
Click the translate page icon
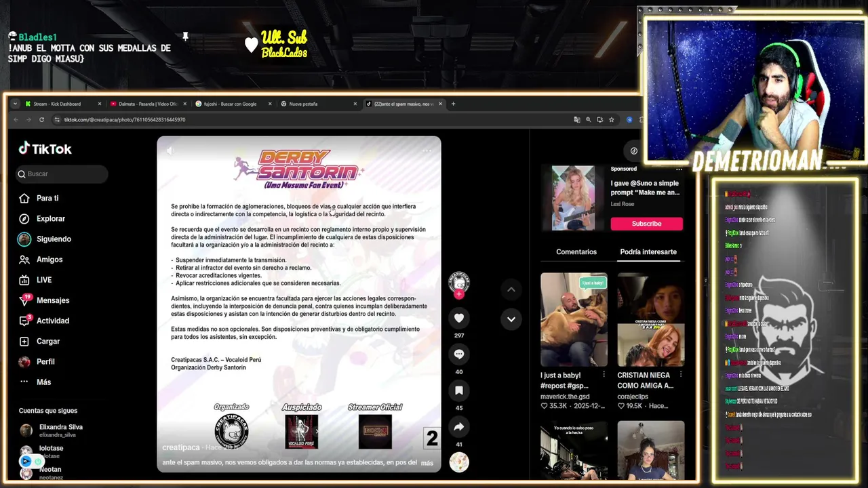577,120
